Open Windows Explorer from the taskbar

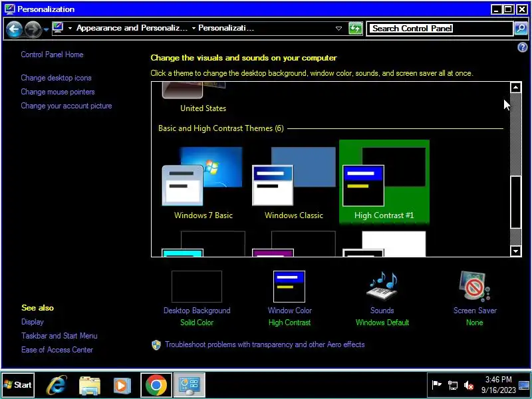(x=90, y=385)
